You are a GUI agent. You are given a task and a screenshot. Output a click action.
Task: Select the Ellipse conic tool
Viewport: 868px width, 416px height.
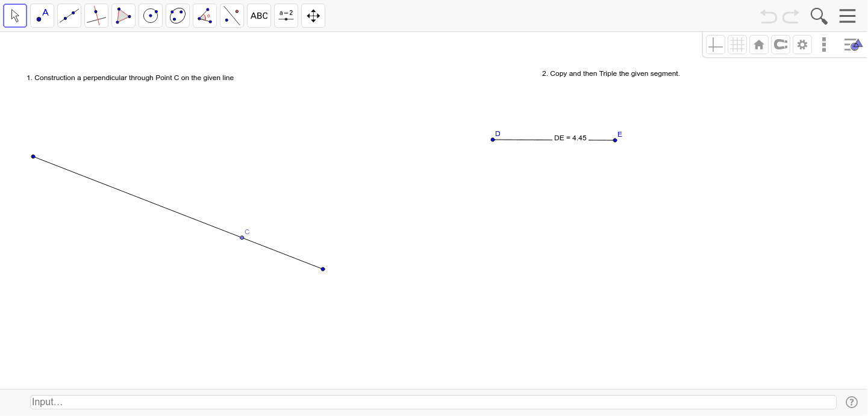178,16
